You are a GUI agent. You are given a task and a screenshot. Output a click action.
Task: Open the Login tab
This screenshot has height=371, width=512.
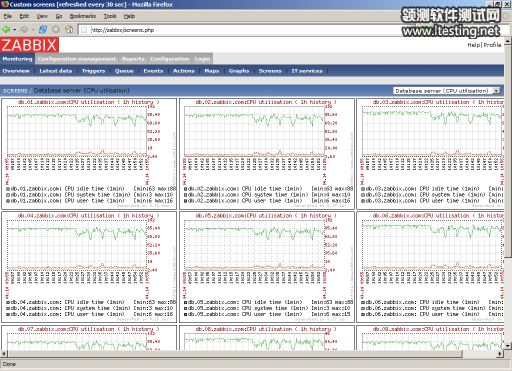pos(202,59)
